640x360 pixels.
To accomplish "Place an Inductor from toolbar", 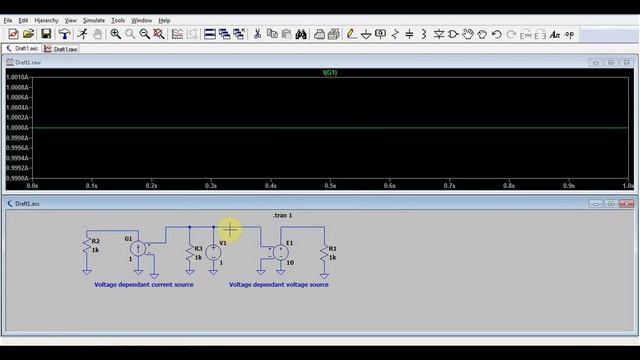I will click(424, 34).
